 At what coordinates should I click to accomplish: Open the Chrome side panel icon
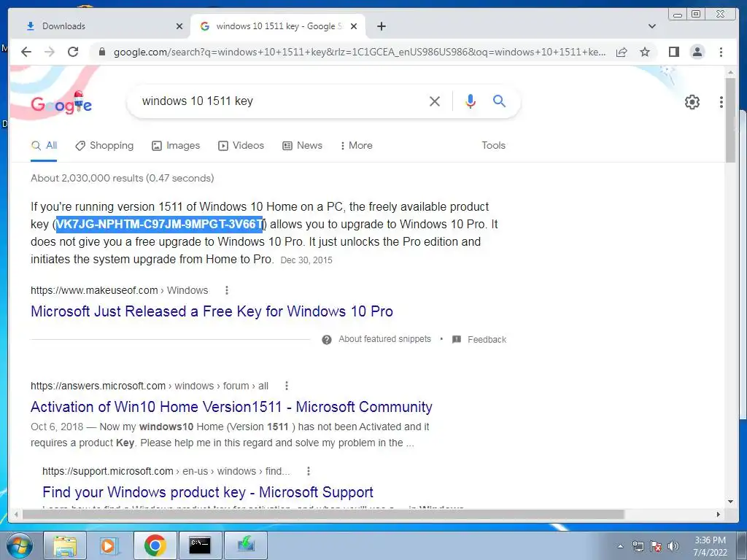point(673,52)
